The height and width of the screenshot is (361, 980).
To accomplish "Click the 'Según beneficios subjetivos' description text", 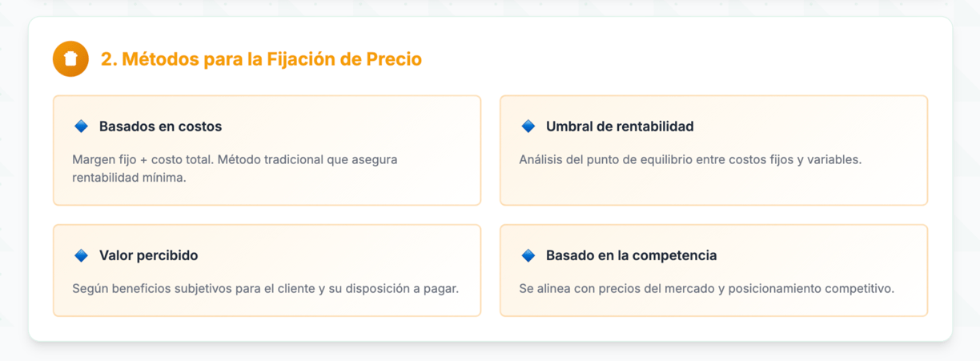I will [x=265, y=288].
